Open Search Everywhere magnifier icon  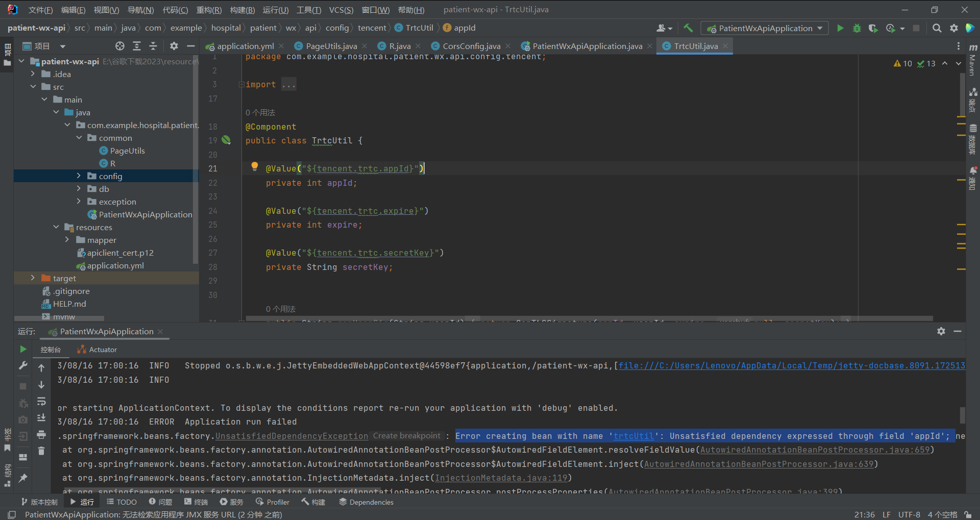click(937, 28)
